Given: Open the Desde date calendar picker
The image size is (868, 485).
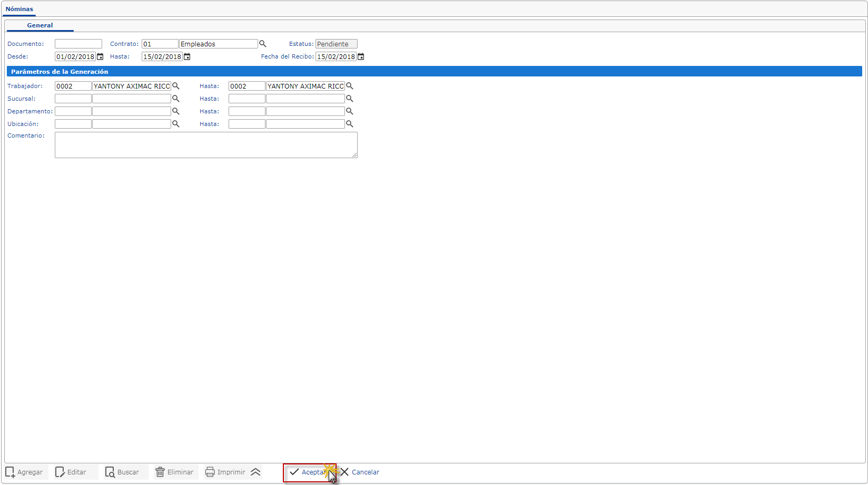Looking at the screenshot, I should coord(100,56).
